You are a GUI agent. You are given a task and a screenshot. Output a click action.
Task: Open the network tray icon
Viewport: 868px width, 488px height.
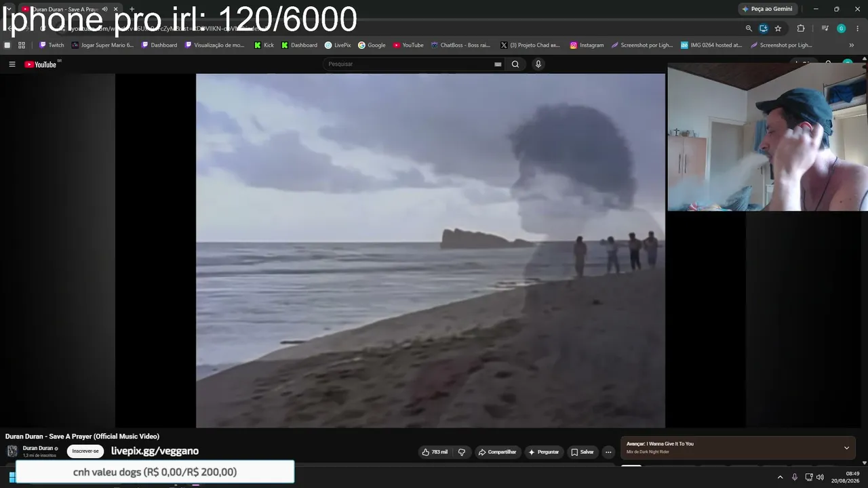click(809, 477)
